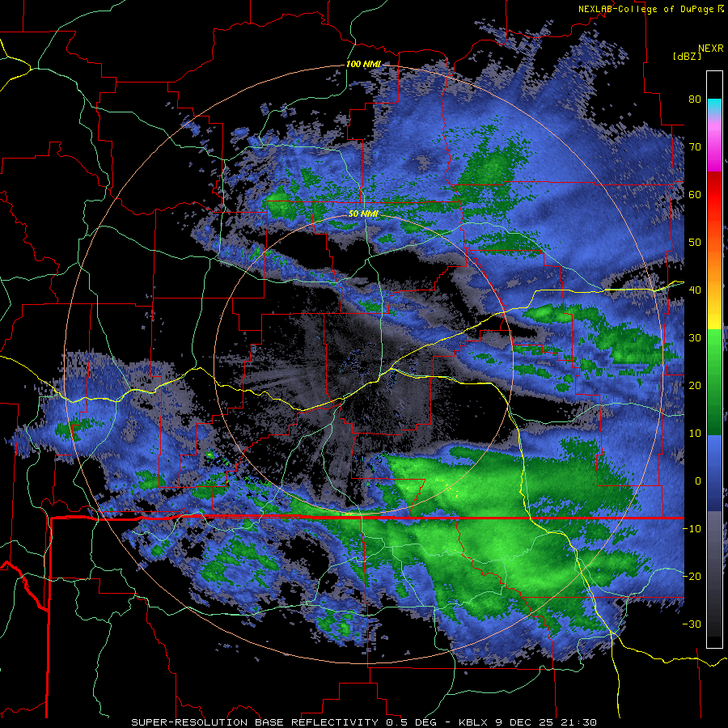Viewport: 728px width, 728px height.
Task: Click the -10 dBZ scale value
Action: pyautogui.click(x=692, y=529)
